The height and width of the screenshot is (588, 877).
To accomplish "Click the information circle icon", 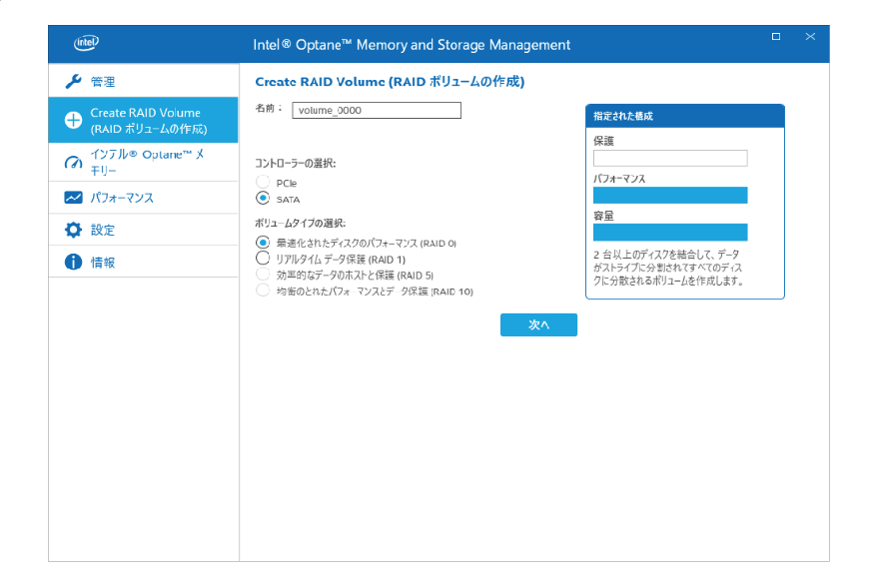I will [x=73, y=262].
